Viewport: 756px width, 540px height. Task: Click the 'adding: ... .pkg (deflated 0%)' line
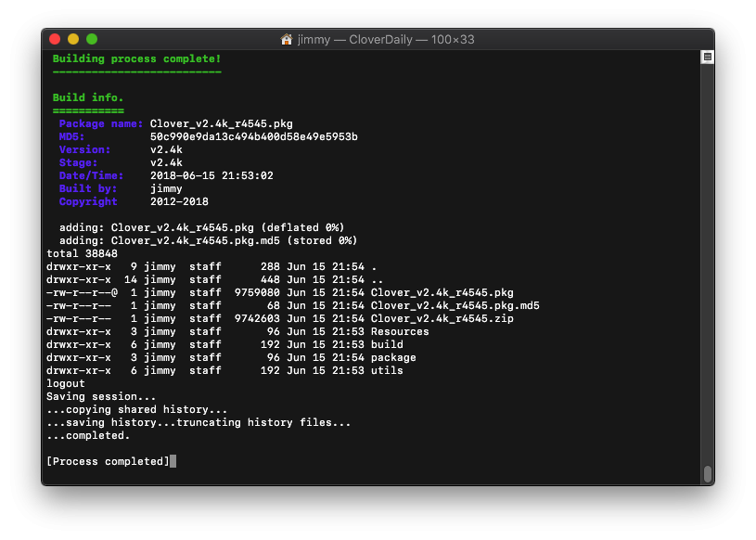coord(201,227)
